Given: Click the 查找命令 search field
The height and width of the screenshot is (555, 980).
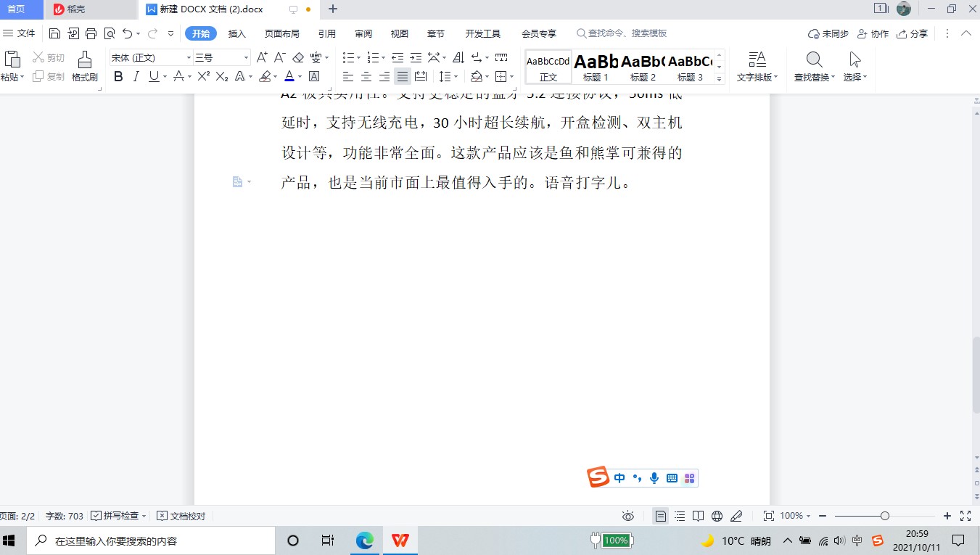Looking at the screenshot, I should tap(622, 33).
